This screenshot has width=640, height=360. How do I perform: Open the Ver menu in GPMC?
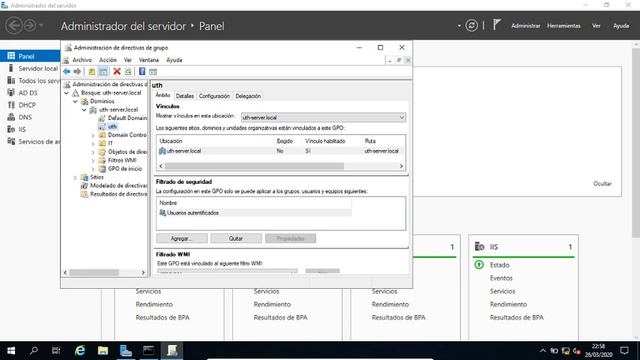128,60
